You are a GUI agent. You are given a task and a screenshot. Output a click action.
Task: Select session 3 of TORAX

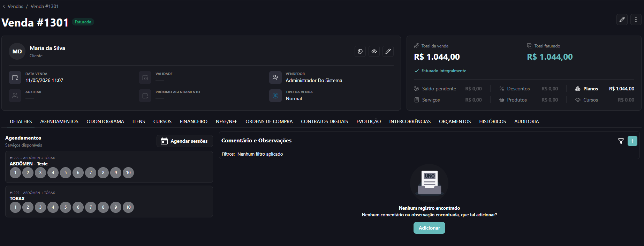pos(40,207)
